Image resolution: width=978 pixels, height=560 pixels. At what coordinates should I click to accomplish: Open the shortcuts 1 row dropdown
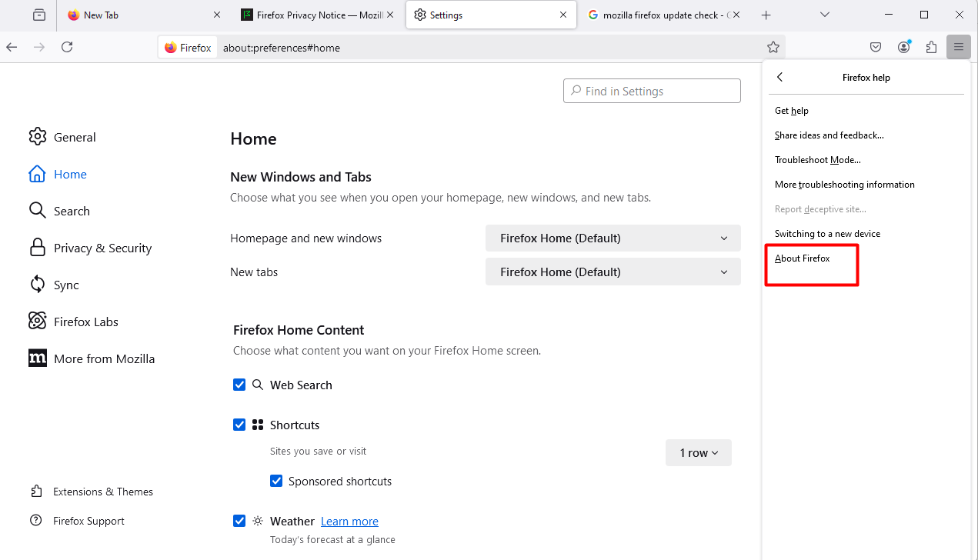point(699,453)
